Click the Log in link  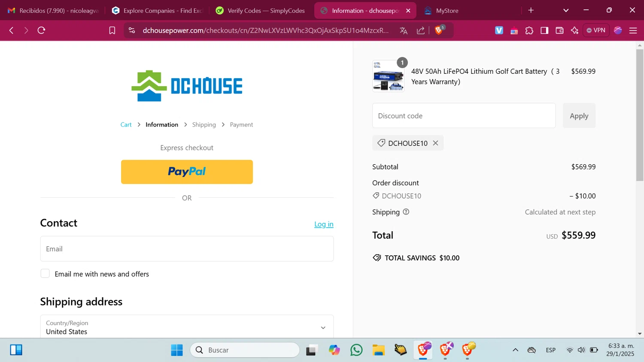coord(324,224)
